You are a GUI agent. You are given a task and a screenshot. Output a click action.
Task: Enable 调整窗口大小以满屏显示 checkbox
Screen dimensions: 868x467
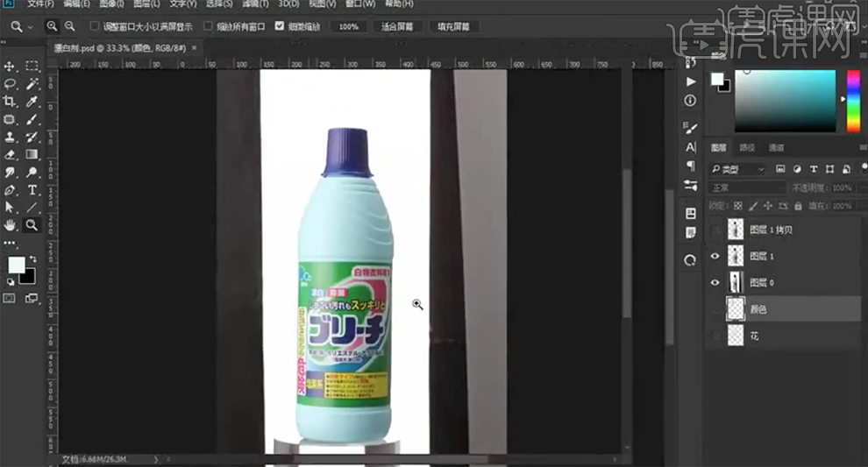96,26
